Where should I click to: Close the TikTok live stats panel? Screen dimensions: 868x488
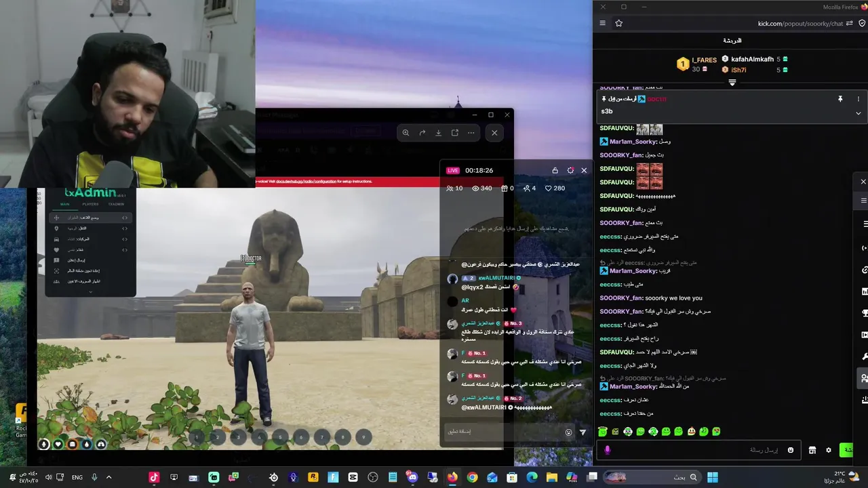pos(584,170)
